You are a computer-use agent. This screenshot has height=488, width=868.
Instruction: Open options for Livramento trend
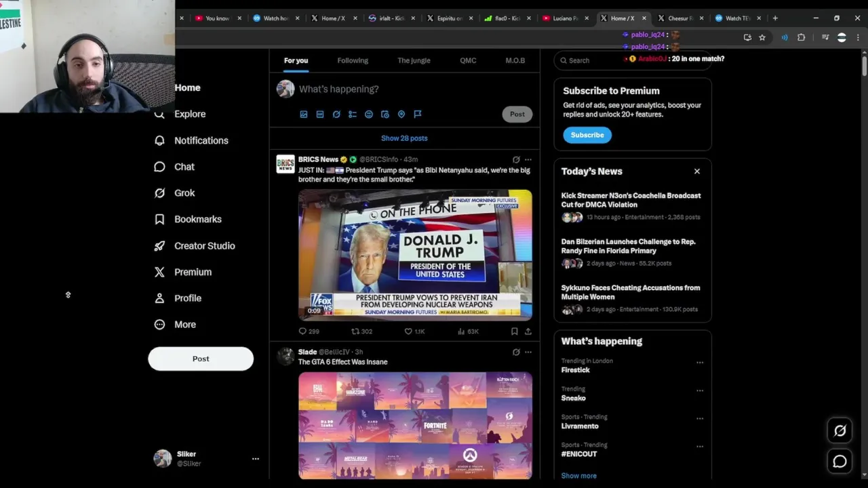tap(700, 419)
